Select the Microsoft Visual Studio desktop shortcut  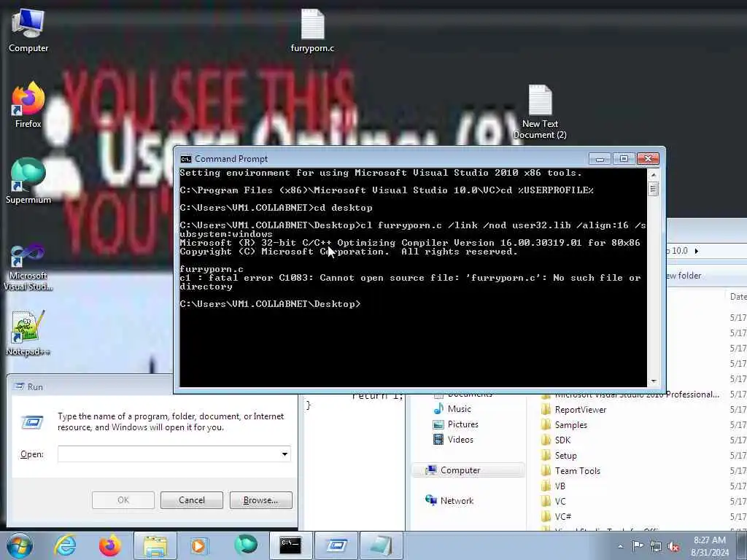click(x=28, y=267)
